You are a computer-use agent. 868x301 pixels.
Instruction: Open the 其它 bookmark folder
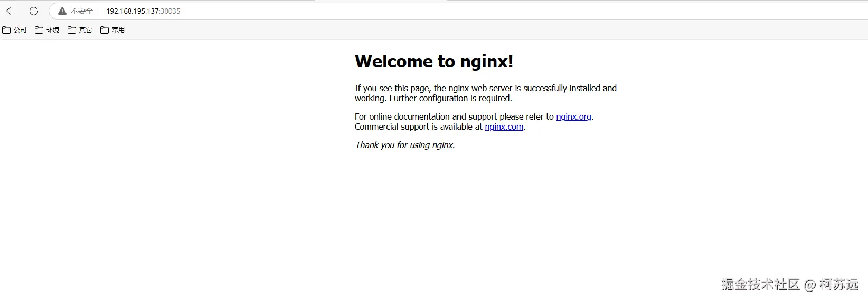click(80, 30)
